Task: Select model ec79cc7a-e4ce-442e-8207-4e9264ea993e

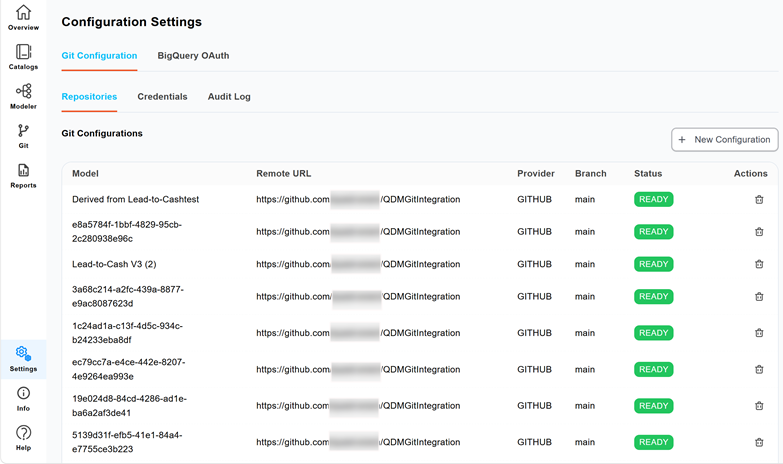Action: click(128, 370)
